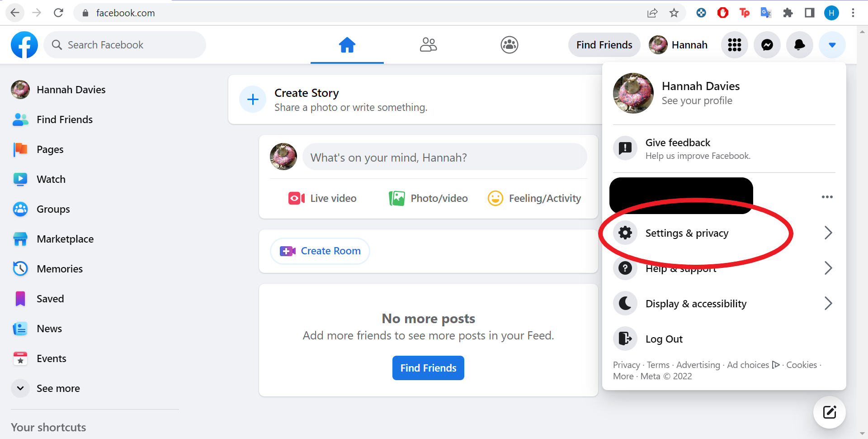Screen dimensions: 868x439
Task: Choose Feeling/Activity option
Action: point(534,198)
